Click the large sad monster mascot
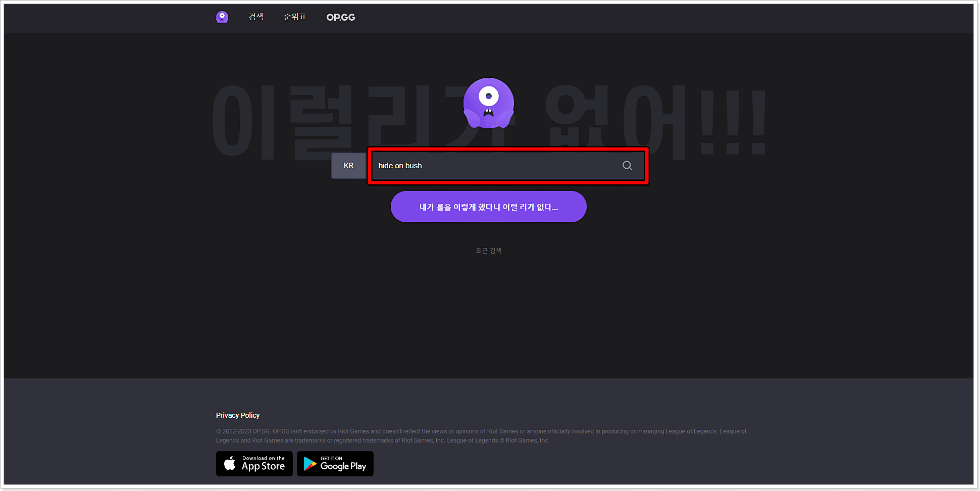The height and width of the screenshot is (491, 980). click(488, 104)
